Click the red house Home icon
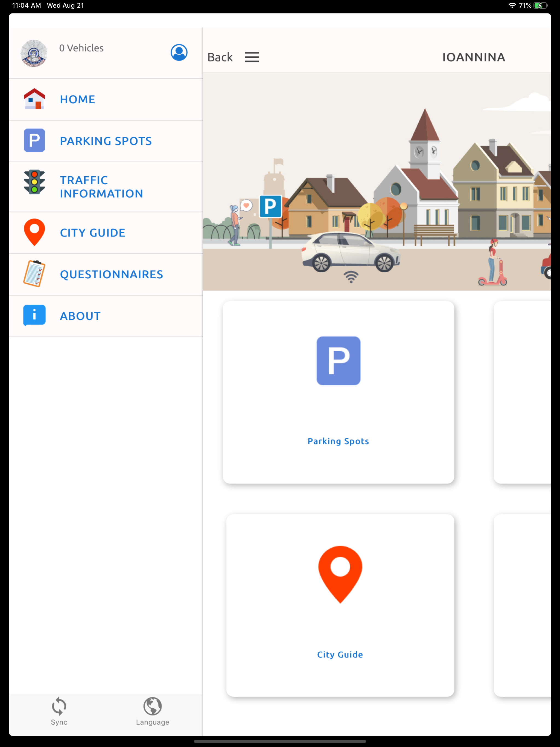Viewport: 560px width, 747px height. (x=34, y=99)
